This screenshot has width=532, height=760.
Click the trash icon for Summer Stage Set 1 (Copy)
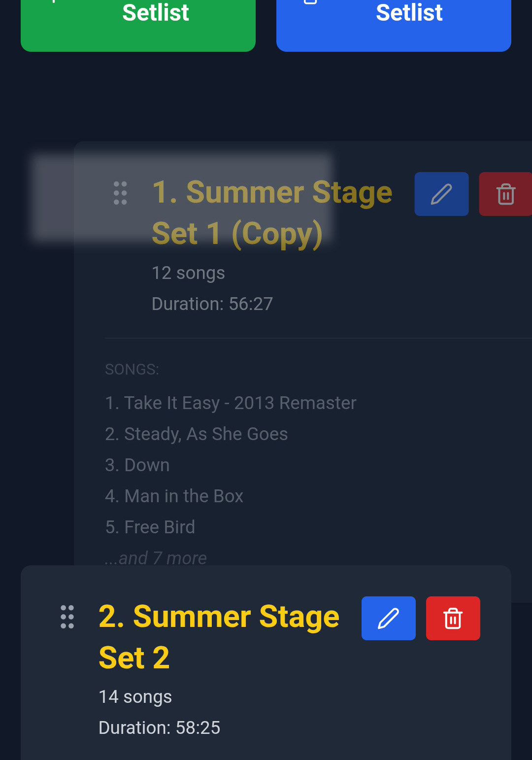(505, 194)
